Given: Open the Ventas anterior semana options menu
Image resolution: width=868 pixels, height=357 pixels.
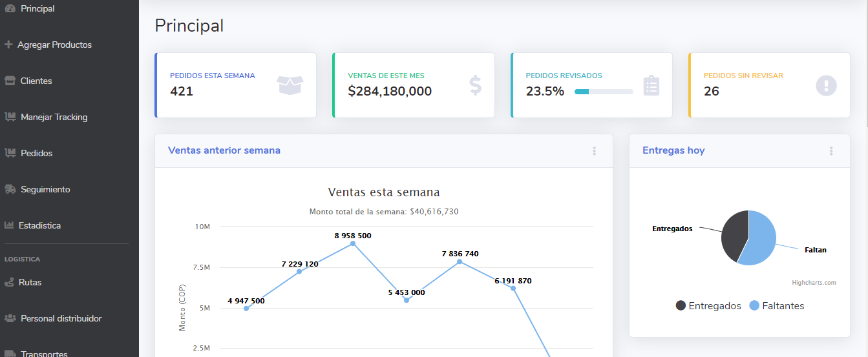Looking at the screenshot, I should 594,150.
